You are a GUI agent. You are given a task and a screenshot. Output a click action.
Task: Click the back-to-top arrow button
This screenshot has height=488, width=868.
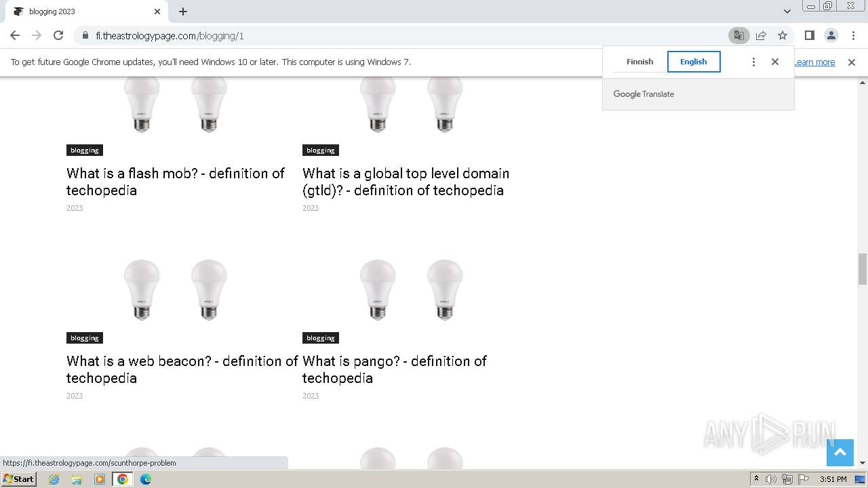pyautogui.click(x=840, y=453)
